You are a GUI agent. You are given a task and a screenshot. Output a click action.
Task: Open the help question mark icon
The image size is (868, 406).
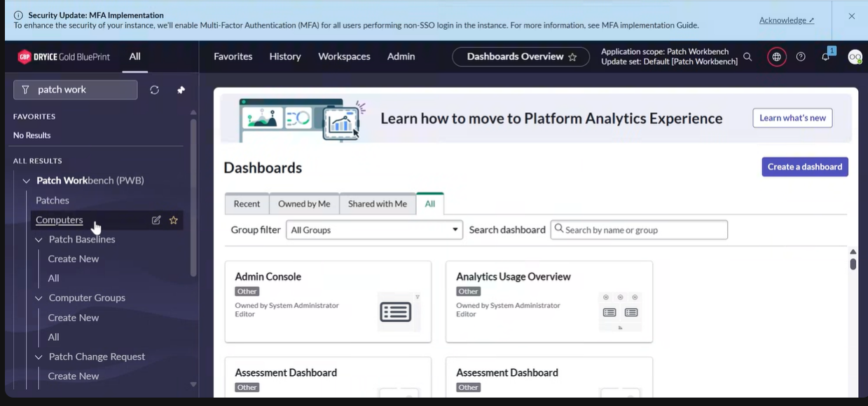point(801,57)
